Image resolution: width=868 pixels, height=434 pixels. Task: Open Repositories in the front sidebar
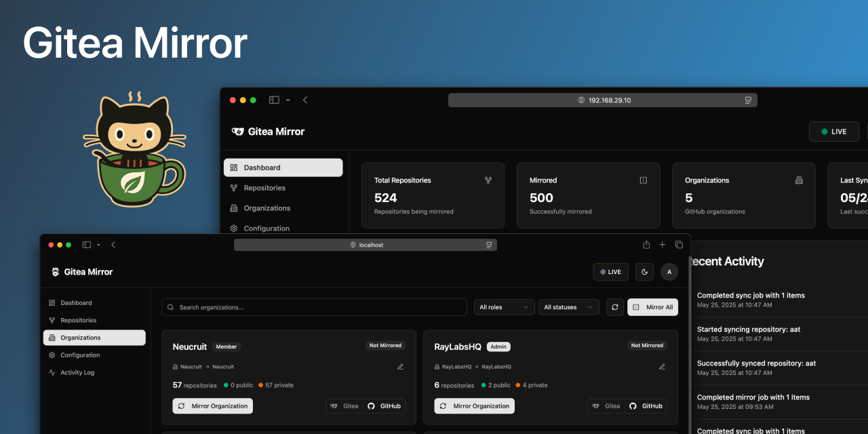pos(78,320)
